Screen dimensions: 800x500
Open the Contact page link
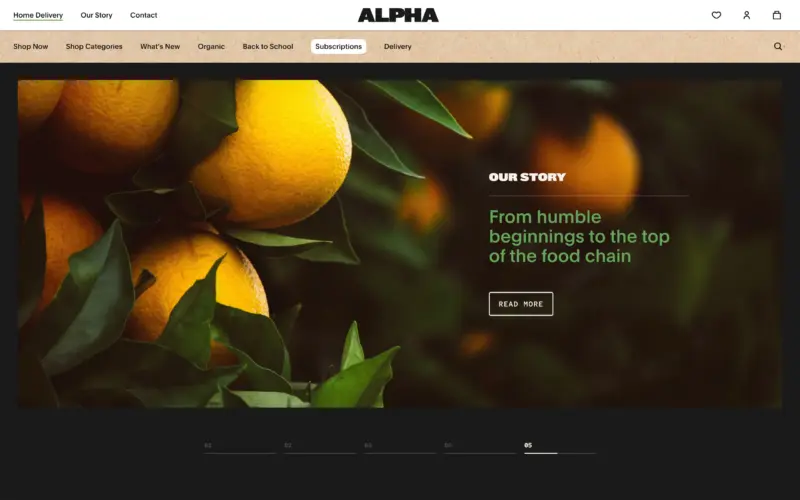pyautogui.click(x=143, y=15)
